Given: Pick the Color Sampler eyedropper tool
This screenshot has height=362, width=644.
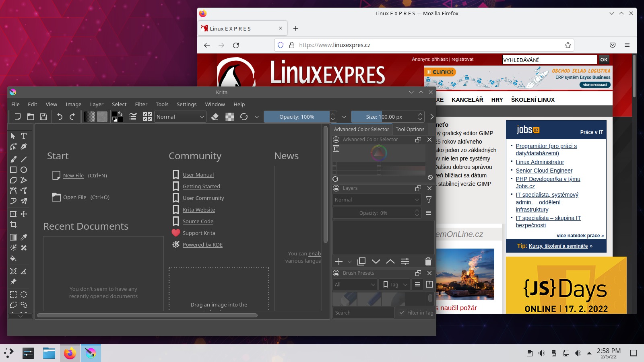Looking at the screenshot, I should click(x=24, y=237).
